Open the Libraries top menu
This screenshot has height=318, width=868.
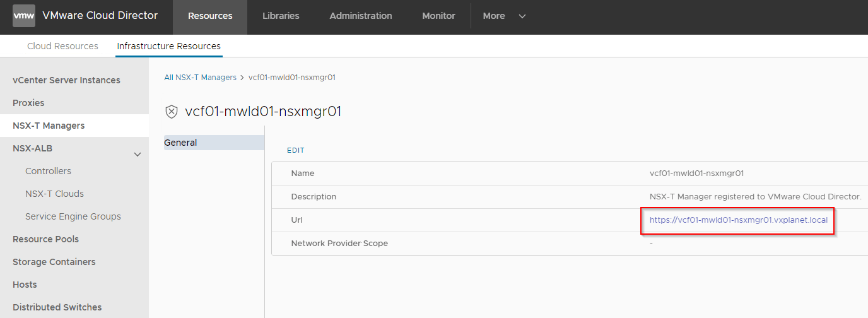click(x=281, y=16)
